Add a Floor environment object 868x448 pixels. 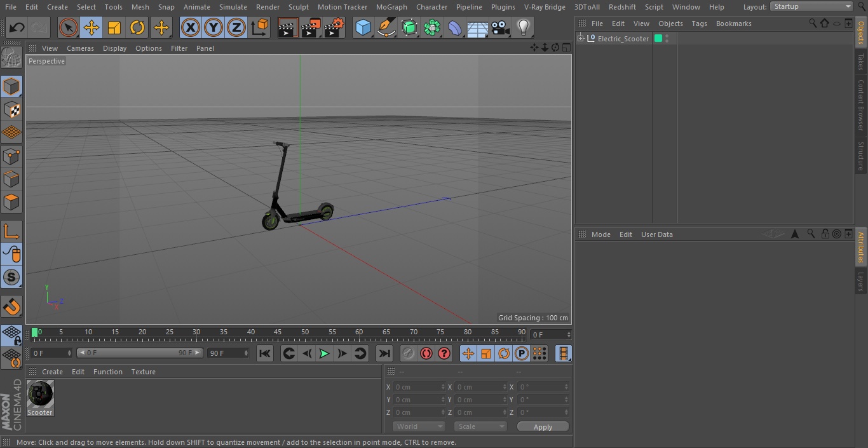[478, 27]
